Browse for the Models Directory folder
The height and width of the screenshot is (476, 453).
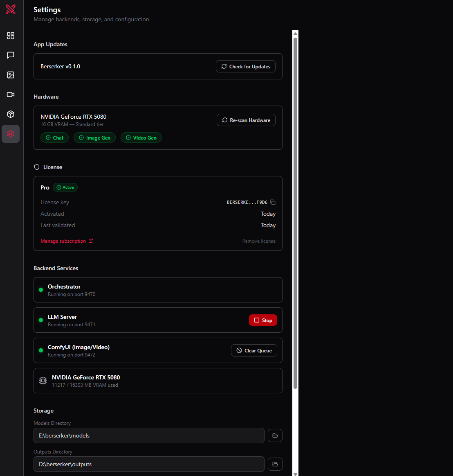(x=275, y=435)
